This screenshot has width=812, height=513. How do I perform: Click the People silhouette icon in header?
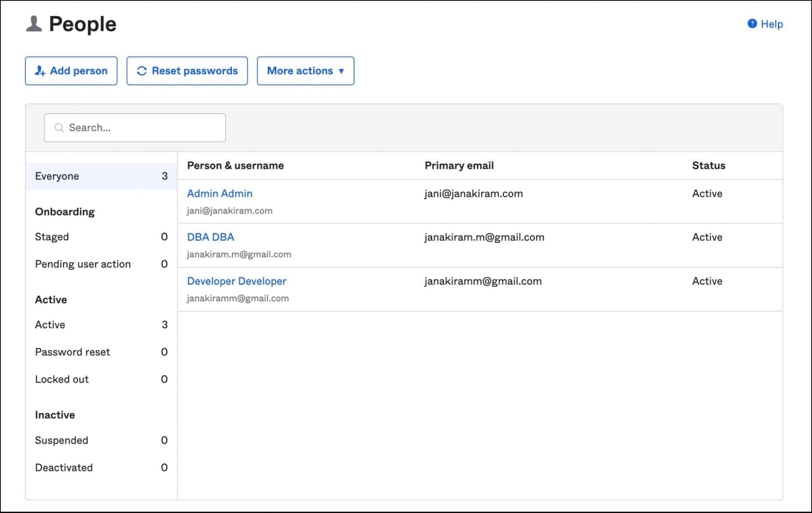(x=34, y=24)
